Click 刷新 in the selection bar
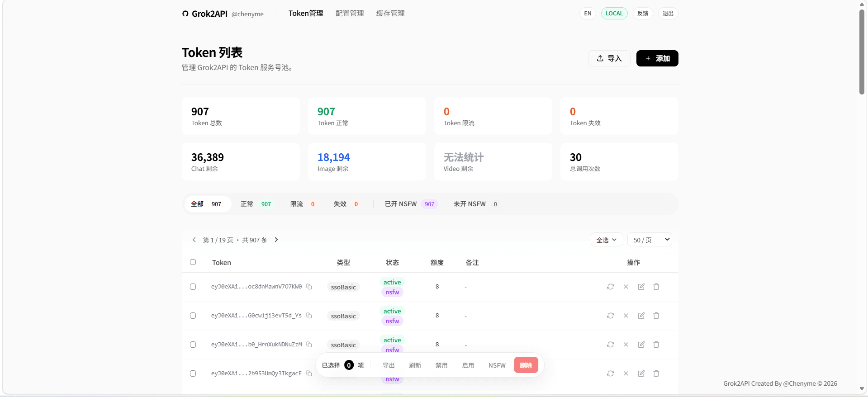Viewport: 868px width, 397px height. [415, 365]
